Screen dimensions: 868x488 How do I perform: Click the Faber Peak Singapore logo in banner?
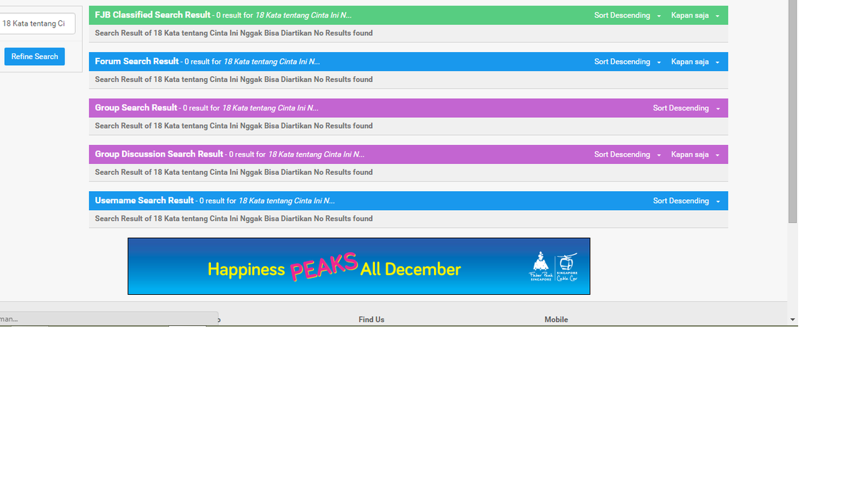tap(540, 267)
